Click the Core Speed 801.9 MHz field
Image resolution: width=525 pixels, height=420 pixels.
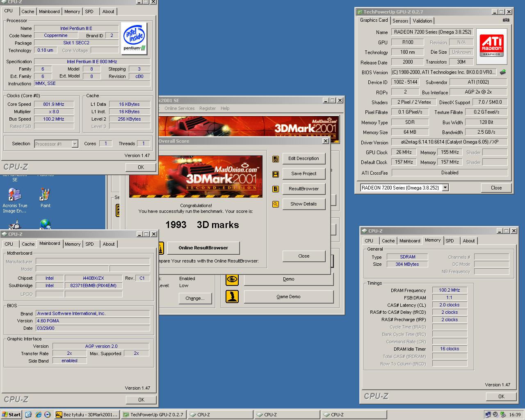coord(54,104)
